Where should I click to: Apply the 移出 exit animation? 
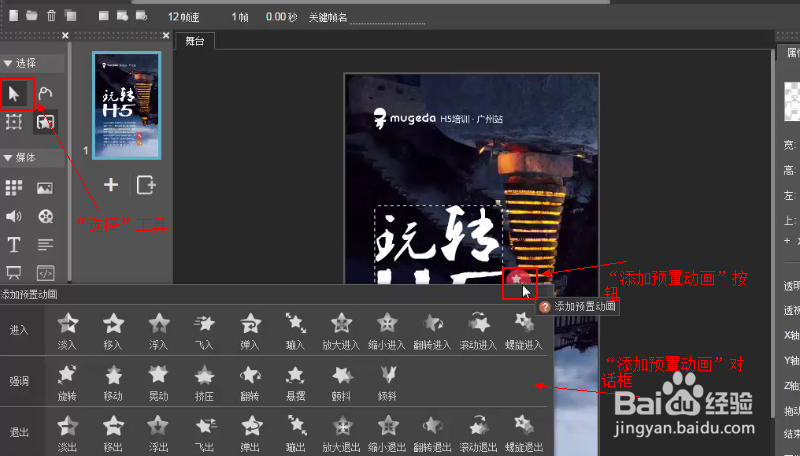(x=113, y=434)
